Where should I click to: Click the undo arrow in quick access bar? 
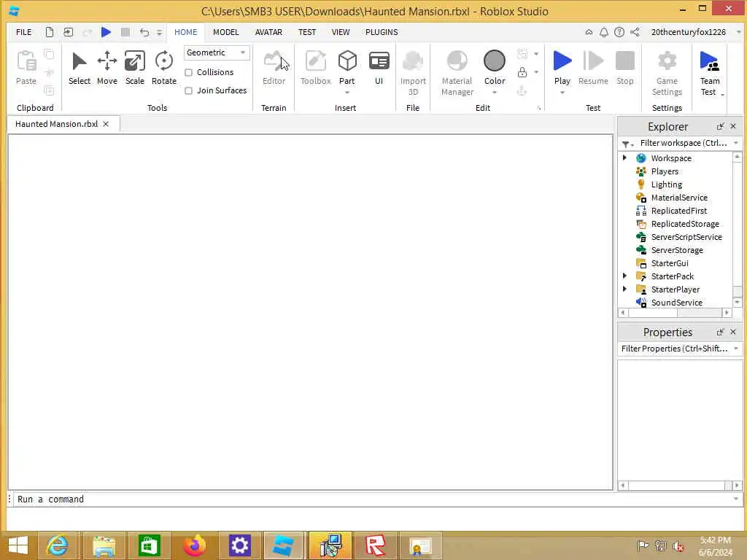click(144, 32)
